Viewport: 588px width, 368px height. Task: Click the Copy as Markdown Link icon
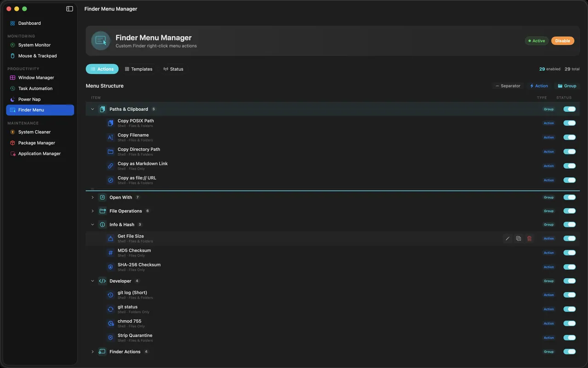click(x=110, y=166)
